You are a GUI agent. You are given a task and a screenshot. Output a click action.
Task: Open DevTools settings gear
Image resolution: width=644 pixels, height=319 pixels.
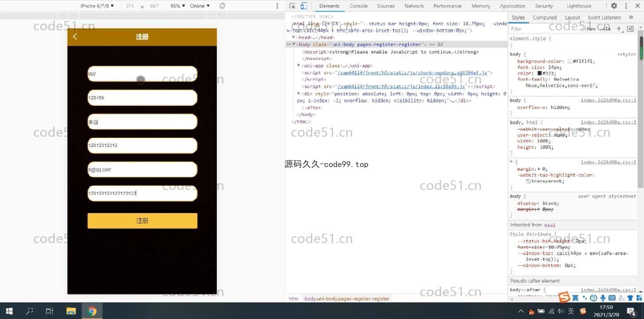point(614,6)
